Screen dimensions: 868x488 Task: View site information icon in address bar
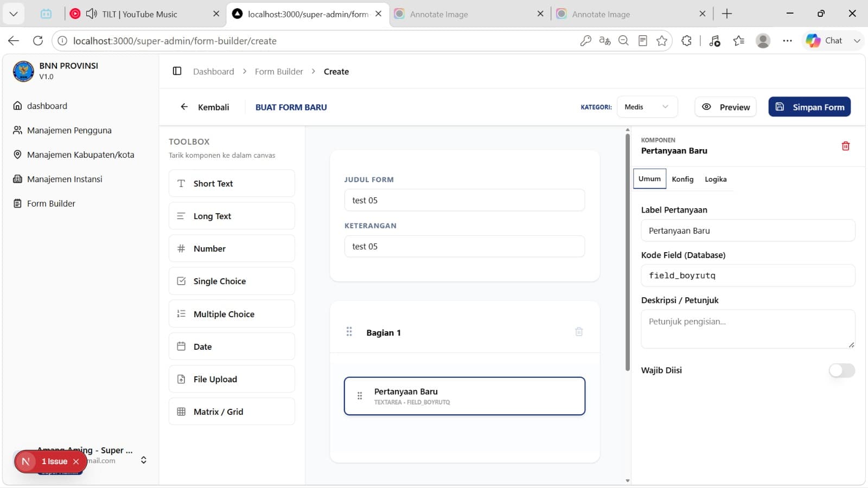coord(62,41)
